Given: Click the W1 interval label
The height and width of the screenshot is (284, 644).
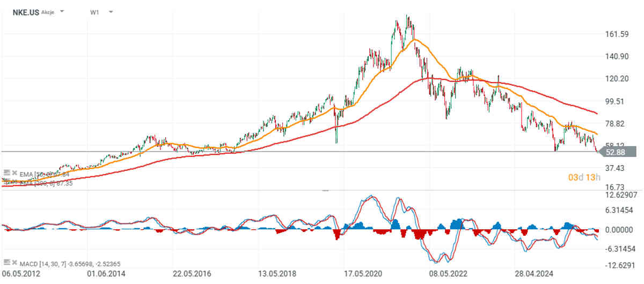Looking at the screenshot, I should [94, 11].
